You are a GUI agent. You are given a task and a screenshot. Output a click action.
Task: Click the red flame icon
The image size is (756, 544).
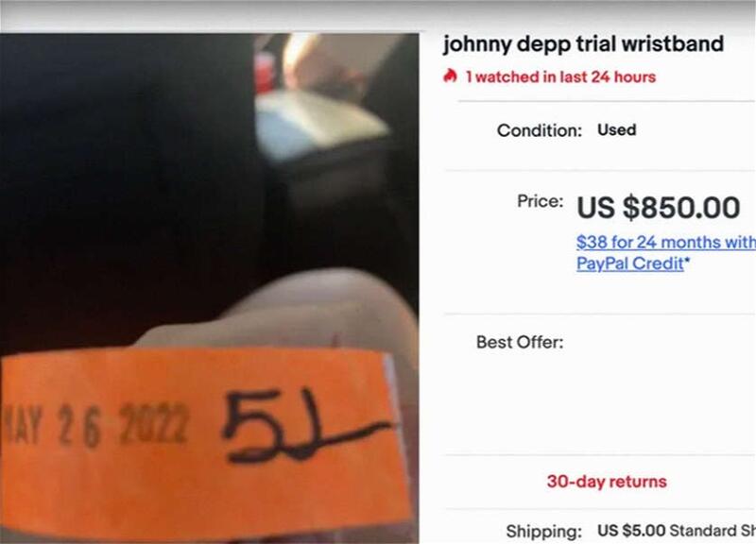tap(450, 76)
